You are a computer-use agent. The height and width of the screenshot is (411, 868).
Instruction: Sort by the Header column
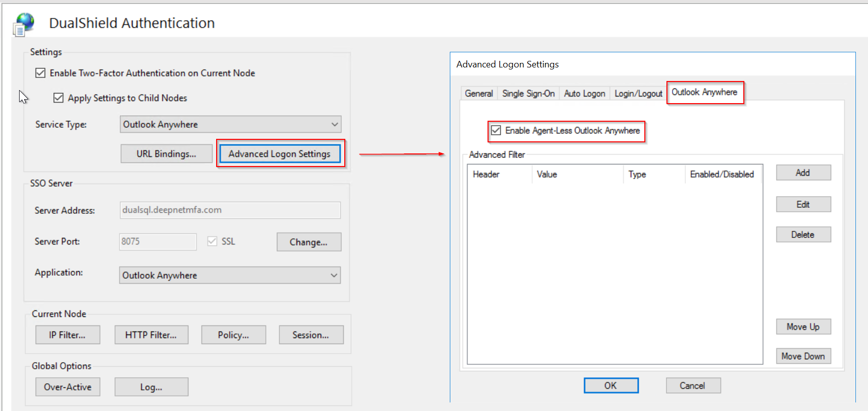499,175
